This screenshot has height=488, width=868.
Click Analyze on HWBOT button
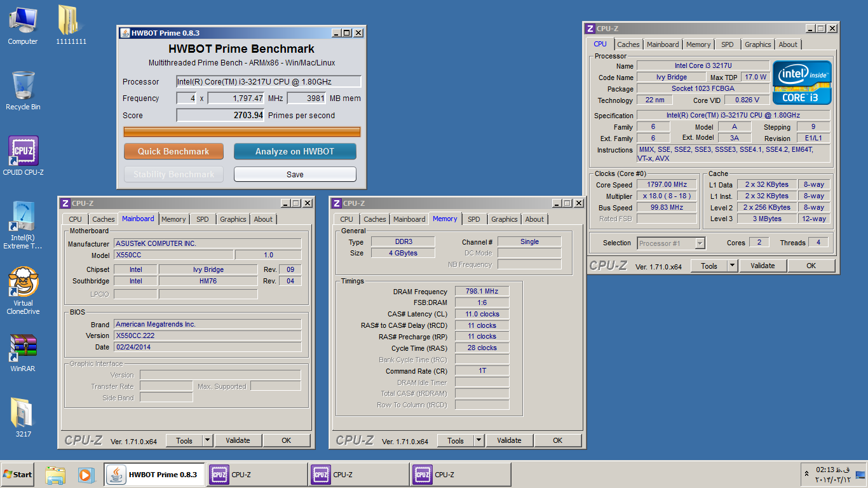(x=295, y=151)
